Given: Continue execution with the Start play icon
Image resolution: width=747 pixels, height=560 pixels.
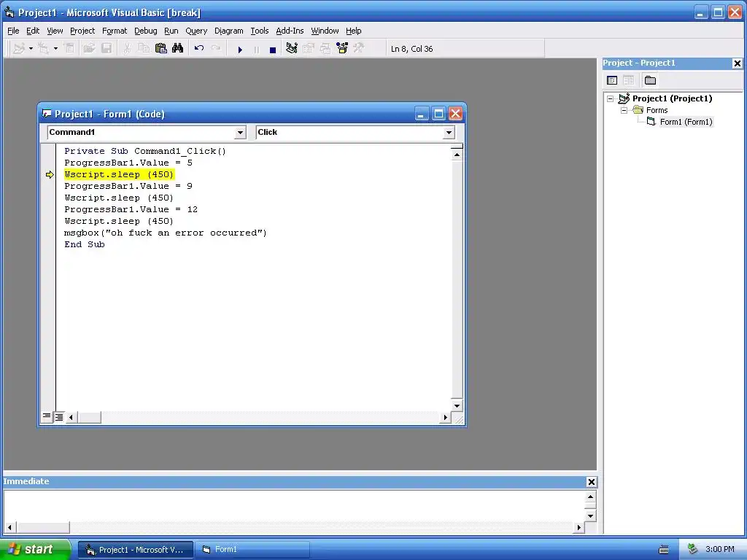Looking at the screenshot, I should click(x=239, y=49).
